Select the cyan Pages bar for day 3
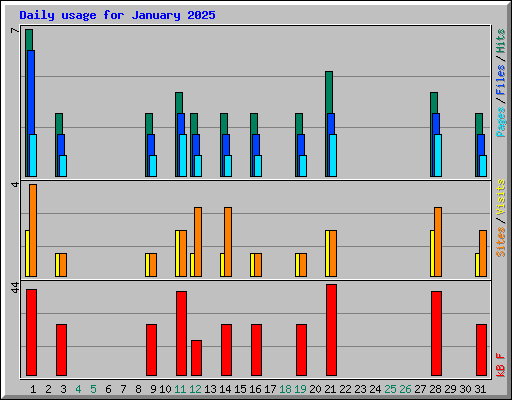Screen dimensions: 512x400 click(x=63, y=166)
